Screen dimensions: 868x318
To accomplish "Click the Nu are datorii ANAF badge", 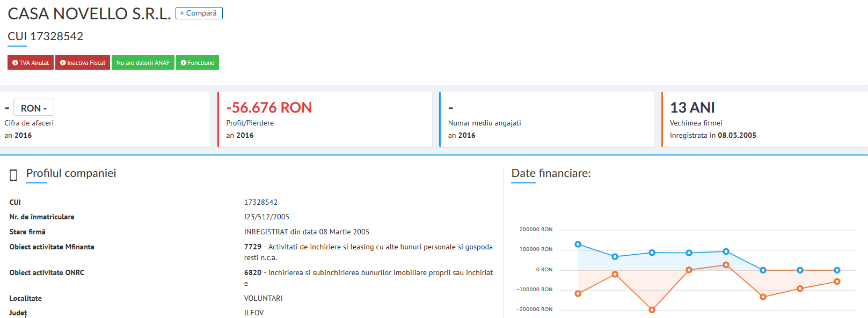I will 143,63.
